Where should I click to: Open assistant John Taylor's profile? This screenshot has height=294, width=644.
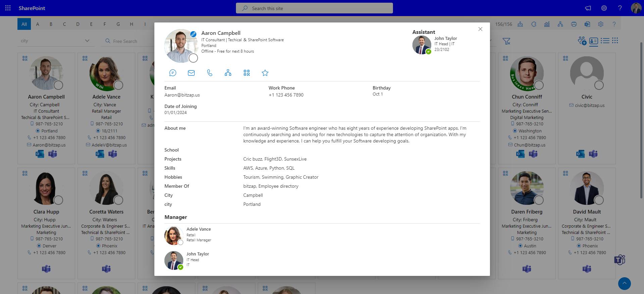point(446,39)
